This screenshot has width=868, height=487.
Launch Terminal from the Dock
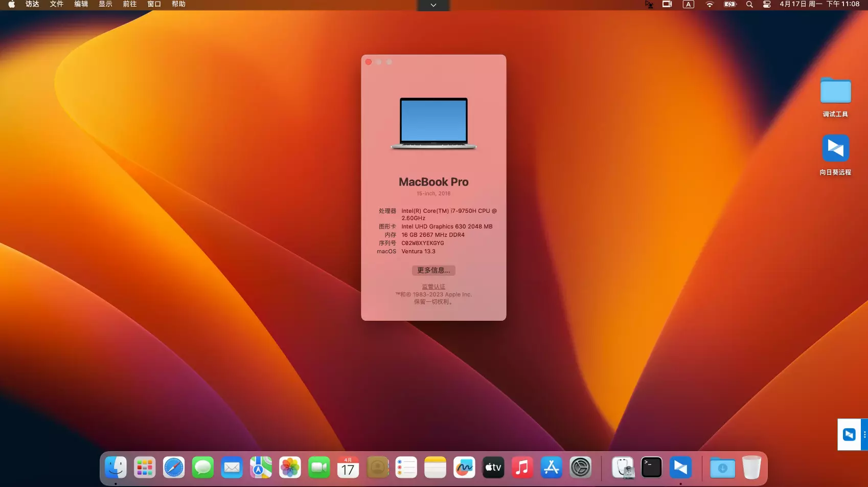click(x=651, y=467)
